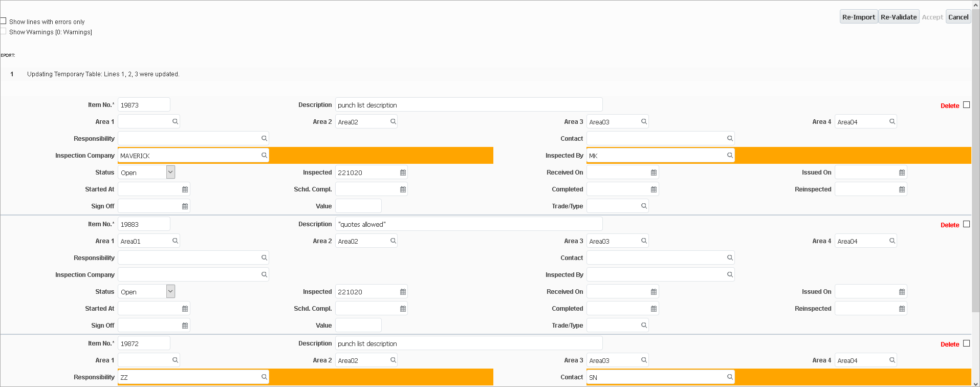
Task: Open Inspected date calendar for item 19873
Action: click(403, 173)
